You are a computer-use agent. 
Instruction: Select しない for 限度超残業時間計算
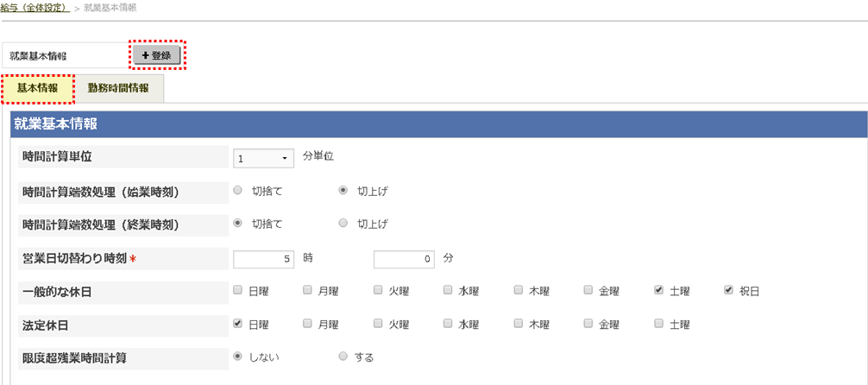pos(238,357)
